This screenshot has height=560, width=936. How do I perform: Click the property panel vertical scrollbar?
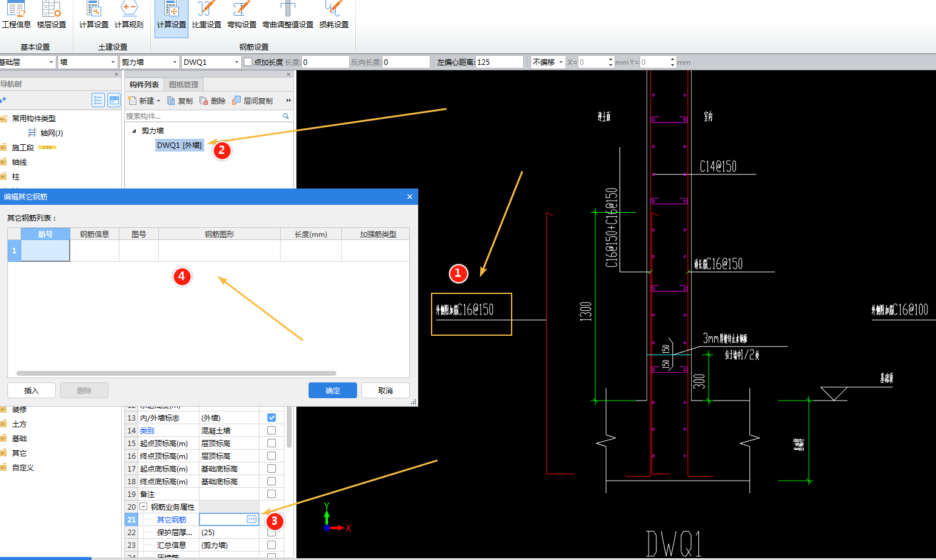coord(289,427)
